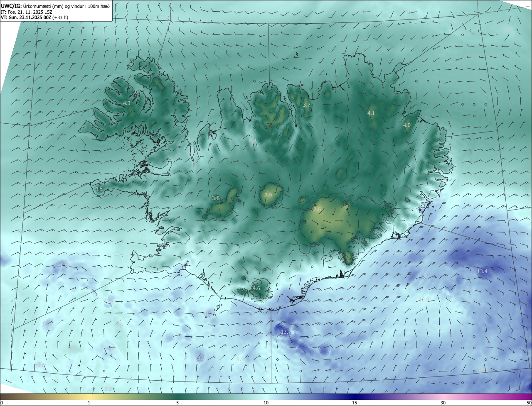Click the 2.9 value on the central glacier
The height and width of the screenshot is (406, 532).
[268, 195]
